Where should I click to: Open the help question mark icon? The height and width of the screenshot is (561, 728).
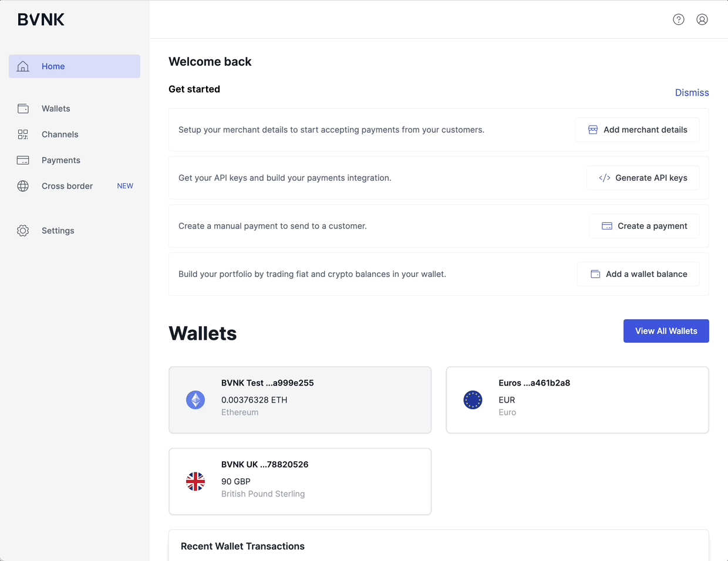[679, 19]
